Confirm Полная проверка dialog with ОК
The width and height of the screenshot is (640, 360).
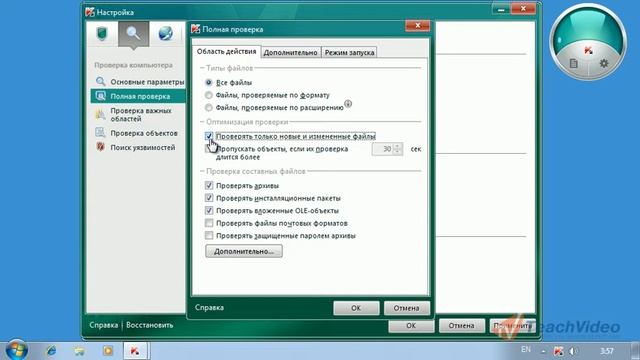[x=356, y=308]
